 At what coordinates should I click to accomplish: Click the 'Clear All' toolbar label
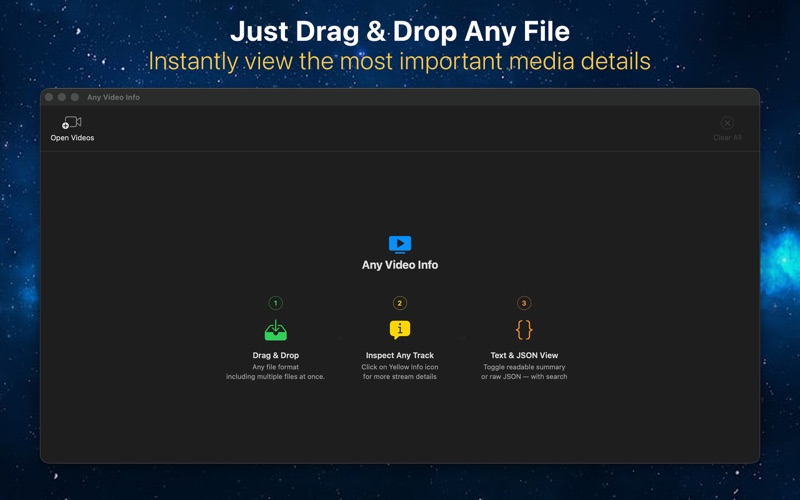click(x=727, y=137)
